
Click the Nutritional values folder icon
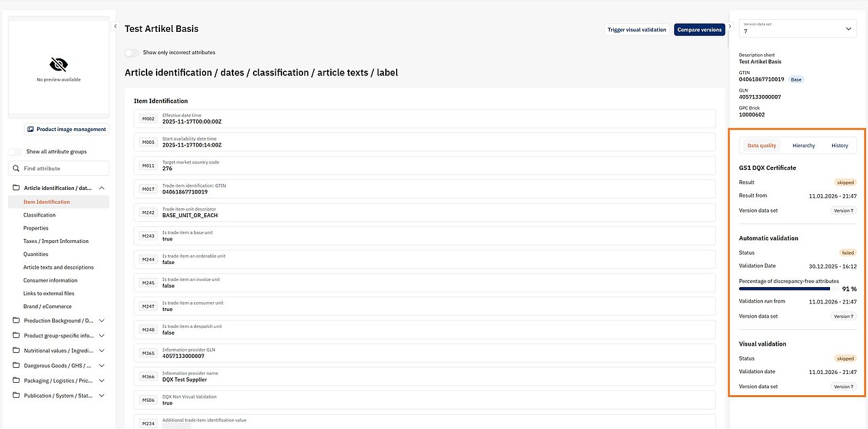coord(16,351)
